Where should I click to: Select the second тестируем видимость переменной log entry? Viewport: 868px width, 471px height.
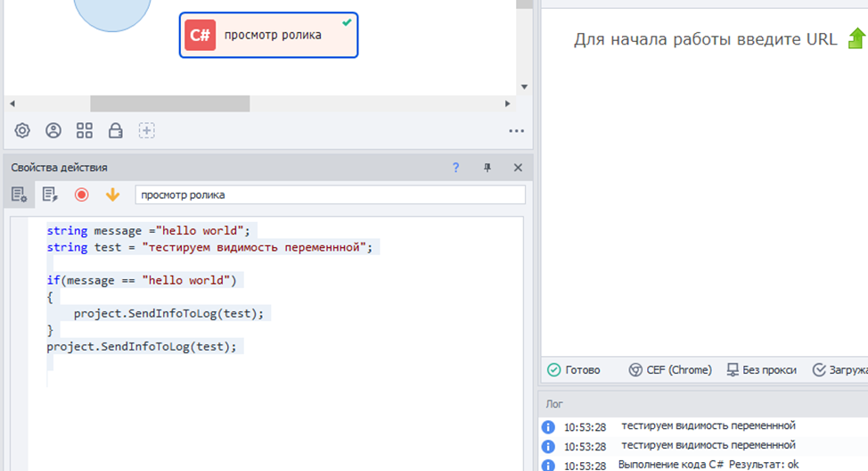point(703,445)
